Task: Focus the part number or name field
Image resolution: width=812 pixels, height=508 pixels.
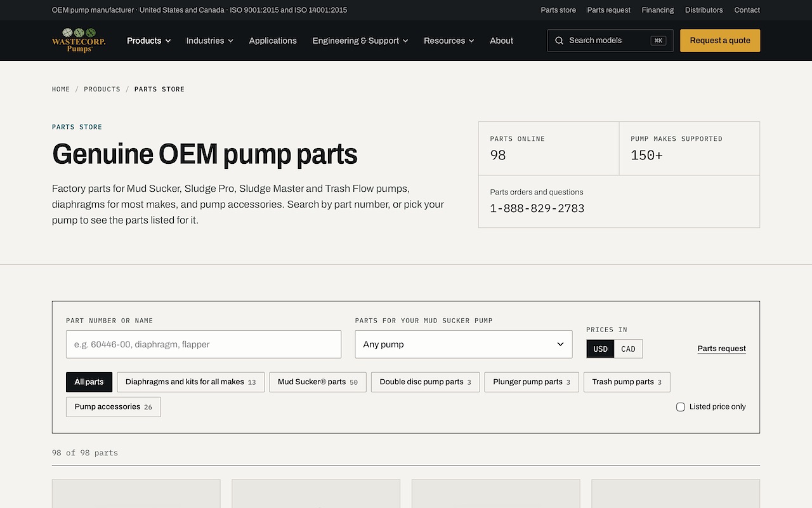Action: (204, 344)
